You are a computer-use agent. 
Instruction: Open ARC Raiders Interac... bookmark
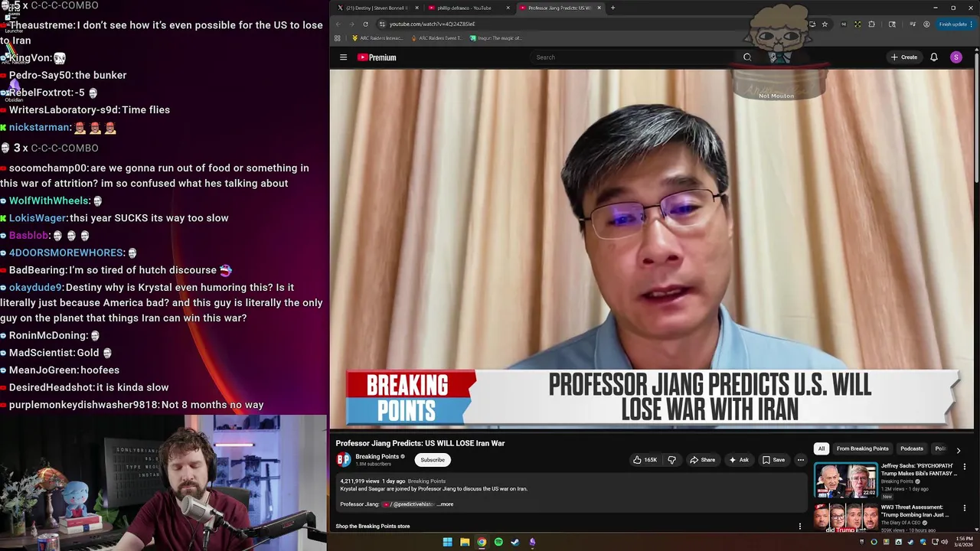click(377, 37)
